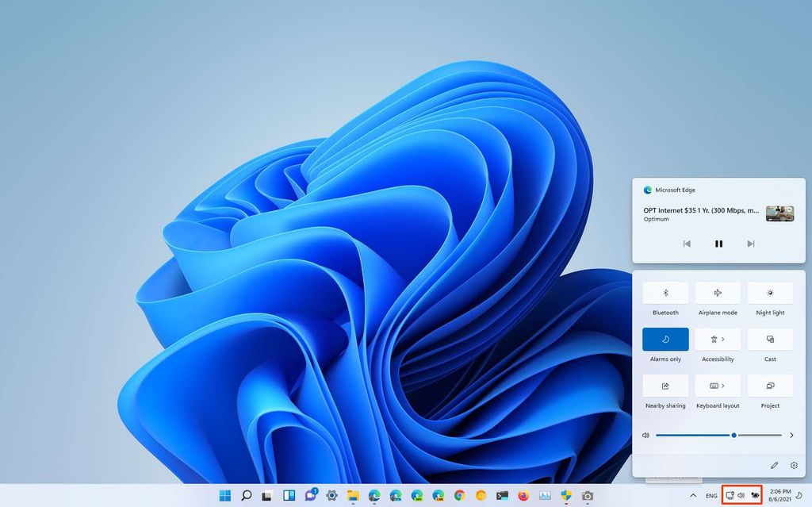Open the ENG language switcher

tap(711, 494)
